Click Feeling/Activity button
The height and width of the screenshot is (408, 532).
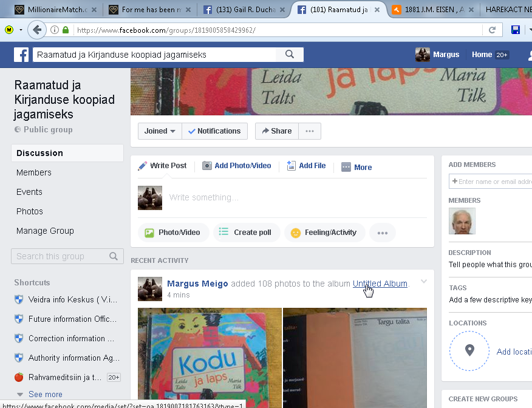[325, 233]
